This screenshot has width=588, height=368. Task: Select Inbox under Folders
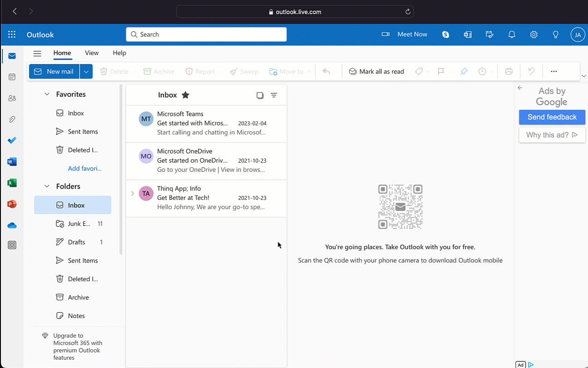(x=73, y=205)
